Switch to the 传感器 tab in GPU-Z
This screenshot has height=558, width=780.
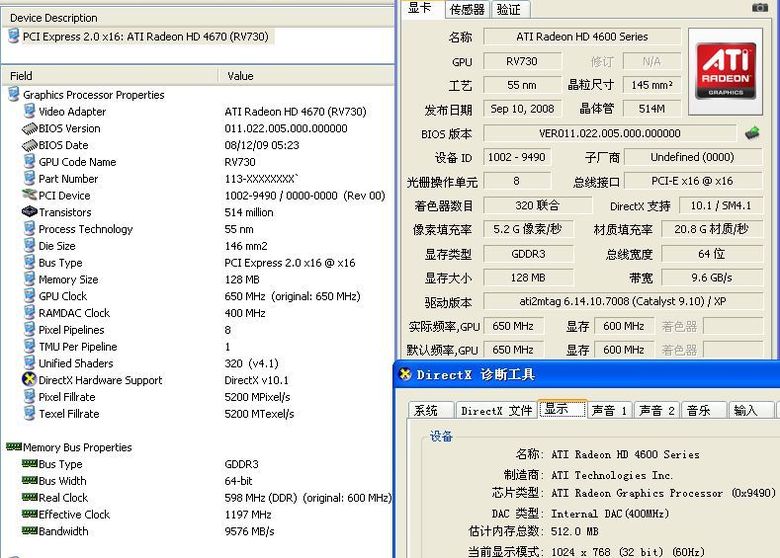coord(467,9)
